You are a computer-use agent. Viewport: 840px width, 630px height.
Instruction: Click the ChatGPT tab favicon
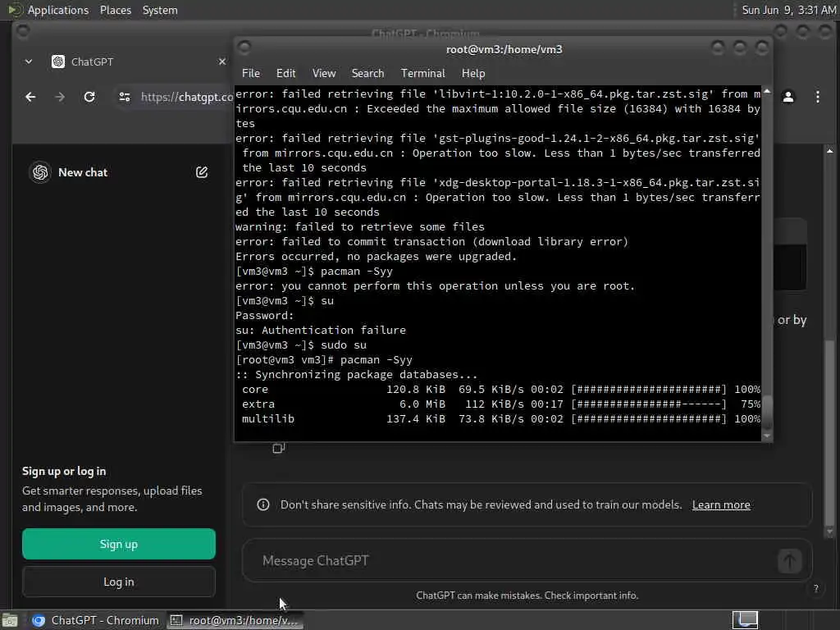click(x=58, y=62)
